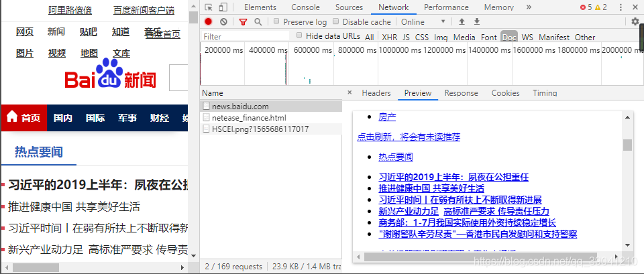
Task: Click the Filter text input field
Action: coord(246,36)
